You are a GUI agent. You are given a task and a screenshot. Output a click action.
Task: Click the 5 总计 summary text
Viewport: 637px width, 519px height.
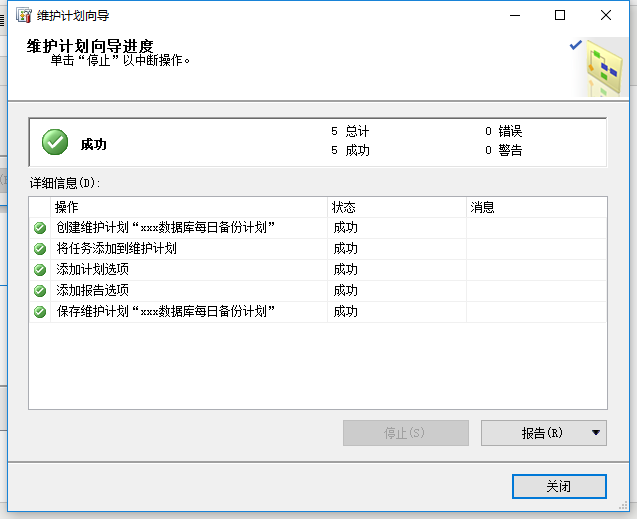pos(350,131)
